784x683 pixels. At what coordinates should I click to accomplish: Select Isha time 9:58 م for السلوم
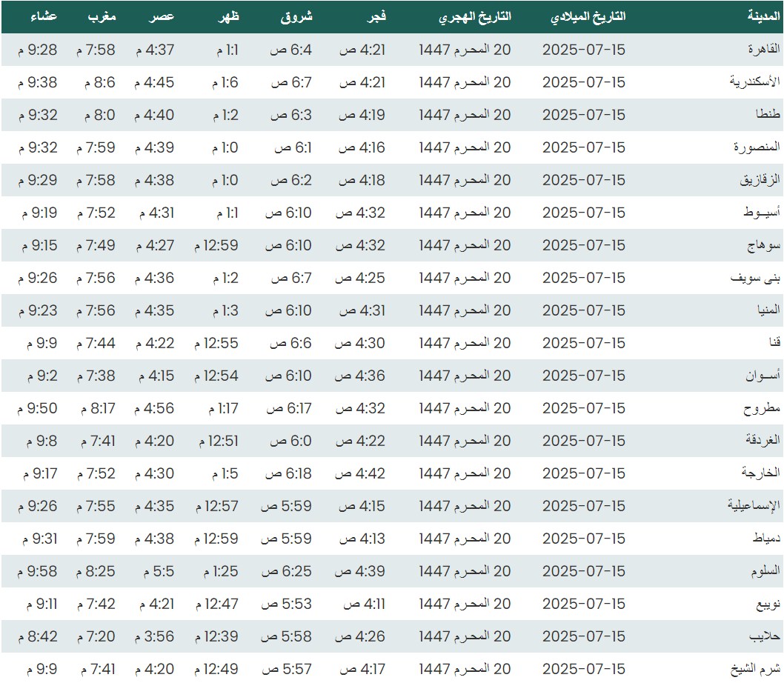click(x=35, y=571)
